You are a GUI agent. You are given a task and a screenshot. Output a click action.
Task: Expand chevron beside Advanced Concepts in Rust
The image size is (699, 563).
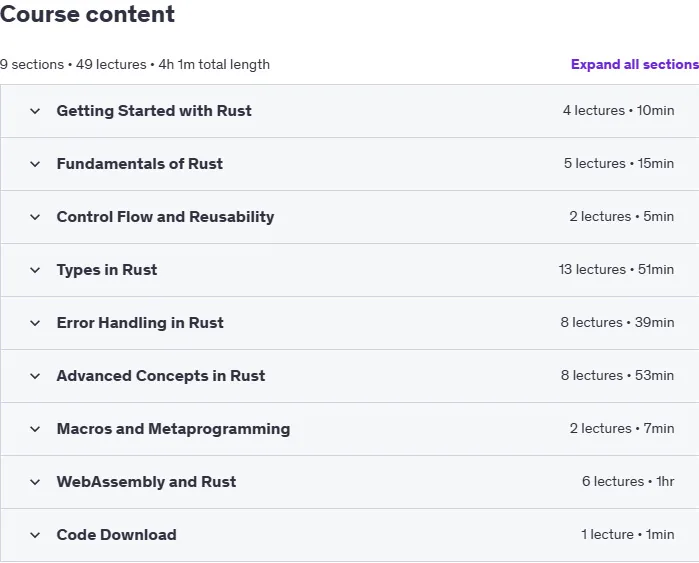(35, 376)
